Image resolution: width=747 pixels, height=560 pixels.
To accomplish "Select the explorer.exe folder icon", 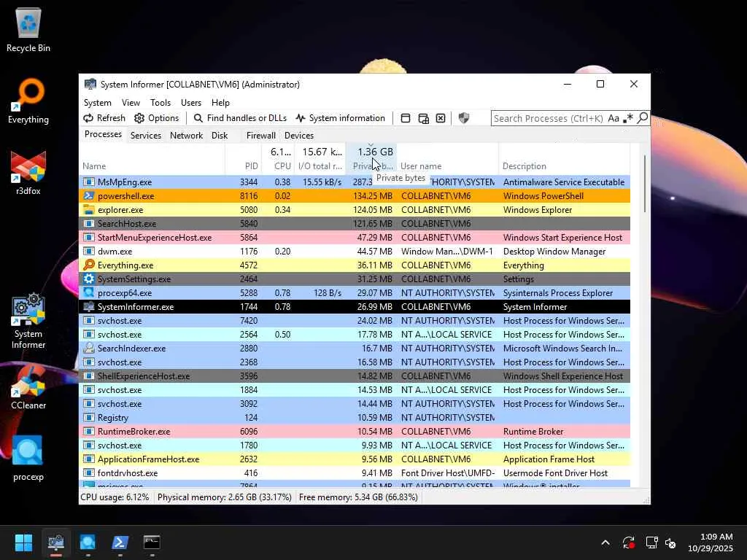I will 88,209.
